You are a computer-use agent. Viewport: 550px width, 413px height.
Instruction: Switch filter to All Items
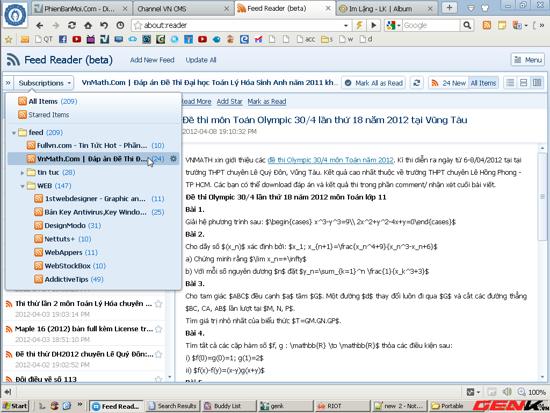[x=483, y=83]
